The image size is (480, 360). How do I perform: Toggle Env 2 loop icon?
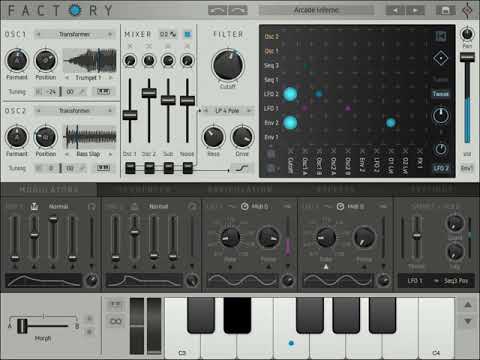click(x=192, y=207)
